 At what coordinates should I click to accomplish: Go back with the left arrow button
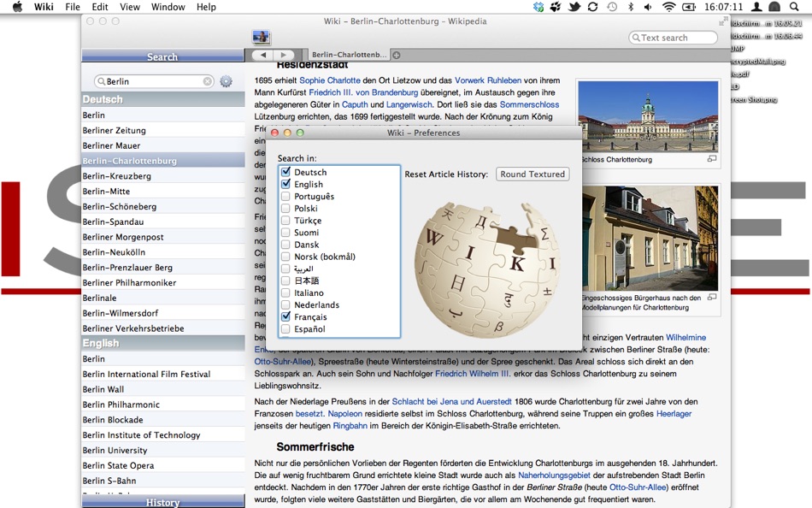click(263, 55)
